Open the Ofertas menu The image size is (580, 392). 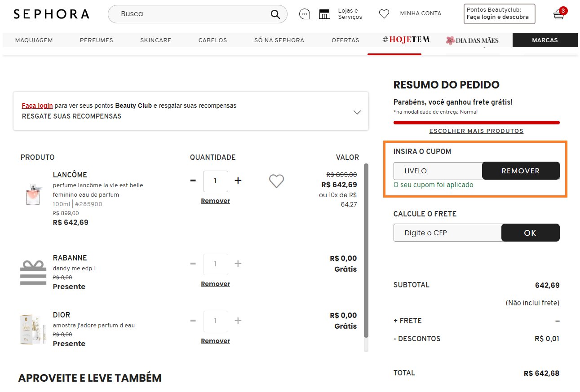point(345,40)
